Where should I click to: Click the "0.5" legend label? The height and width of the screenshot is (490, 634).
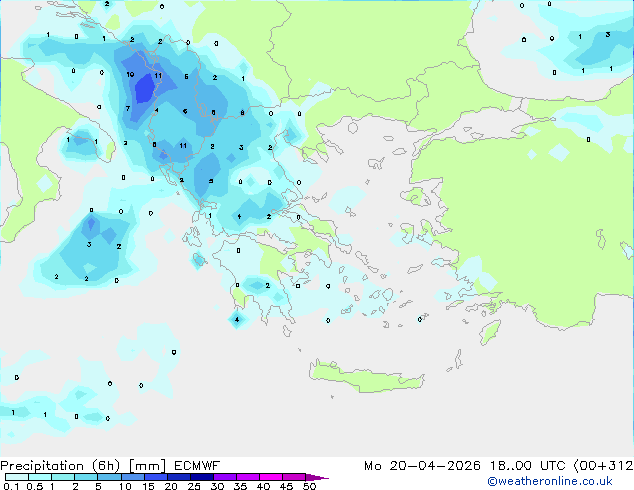pyautogui.click(x=35, y=486)
